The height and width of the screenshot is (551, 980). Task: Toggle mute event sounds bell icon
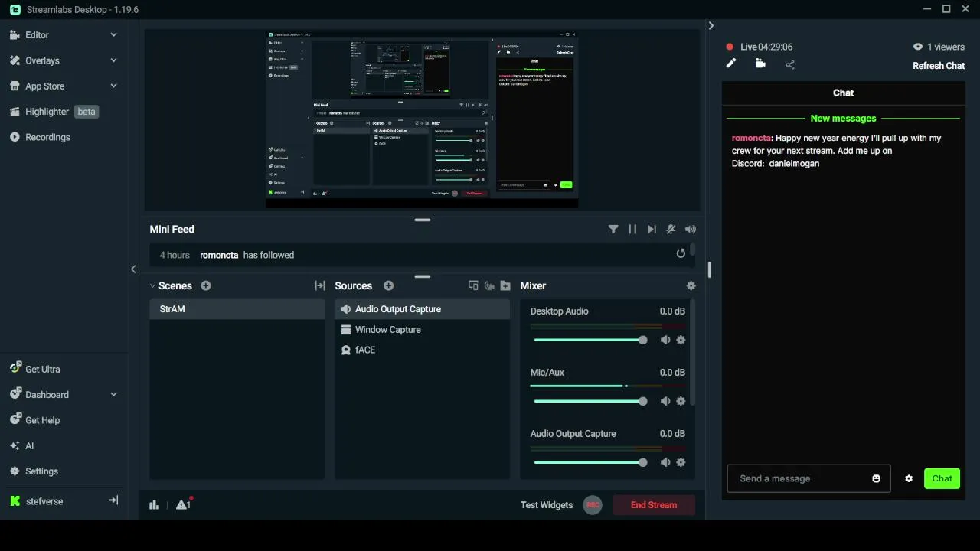click(x=671, y=229)
